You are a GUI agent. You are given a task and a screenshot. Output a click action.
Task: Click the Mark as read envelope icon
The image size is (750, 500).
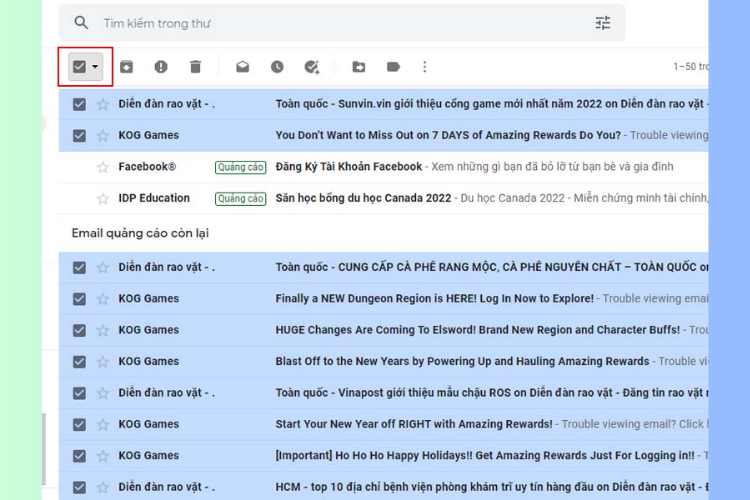243,67
